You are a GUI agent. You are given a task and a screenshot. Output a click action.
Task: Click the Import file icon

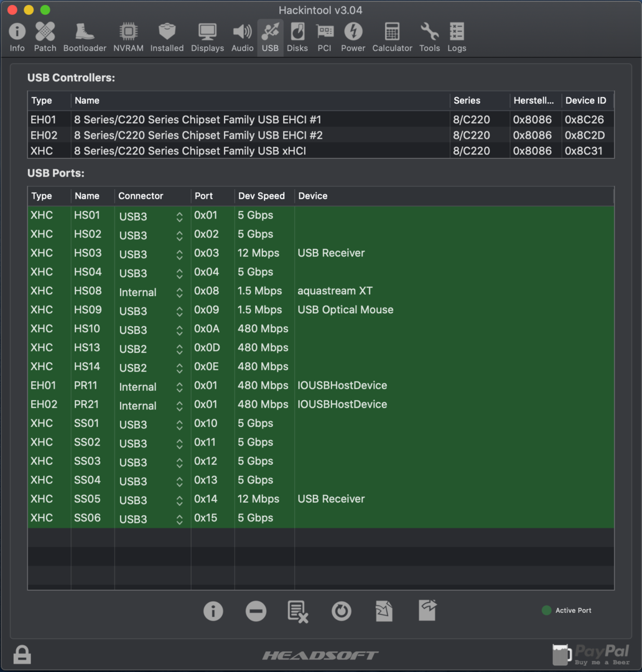[384, 611]
